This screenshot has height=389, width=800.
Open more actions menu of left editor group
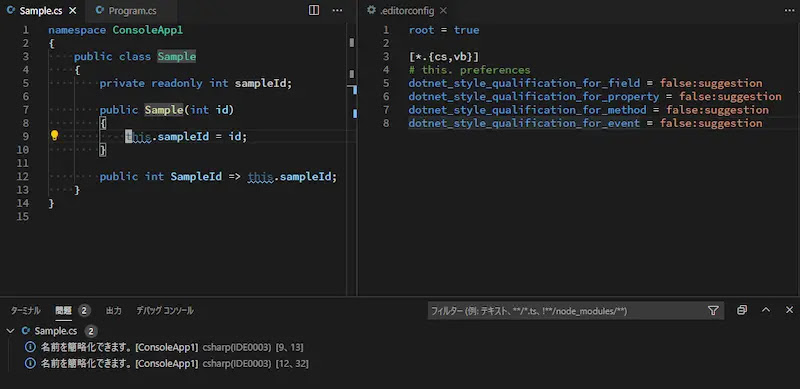337,10
